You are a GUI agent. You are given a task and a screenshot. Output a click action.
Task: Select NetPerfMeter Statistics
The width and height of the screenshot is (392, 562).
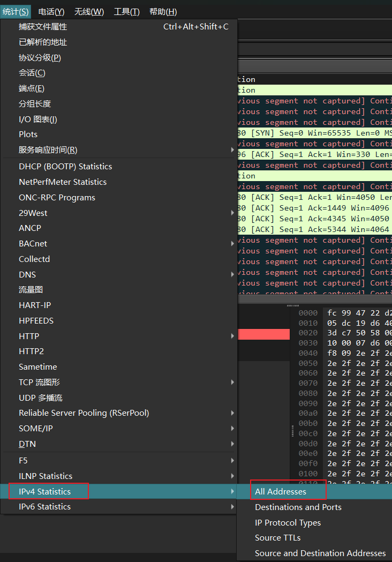click(x=118, y=182)
